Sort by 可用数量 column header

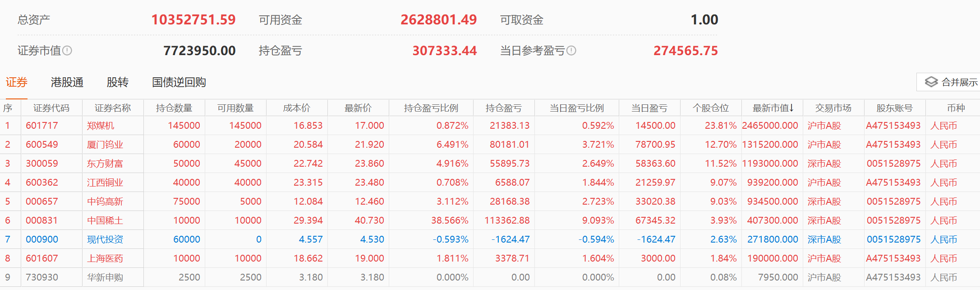point(235,108)
